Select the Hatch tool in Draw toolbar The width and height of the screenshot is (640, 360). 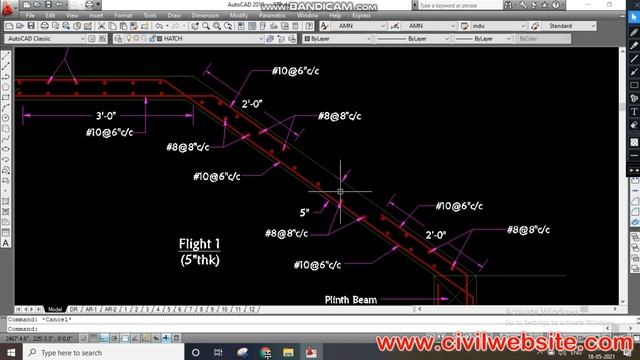(6, 201)
